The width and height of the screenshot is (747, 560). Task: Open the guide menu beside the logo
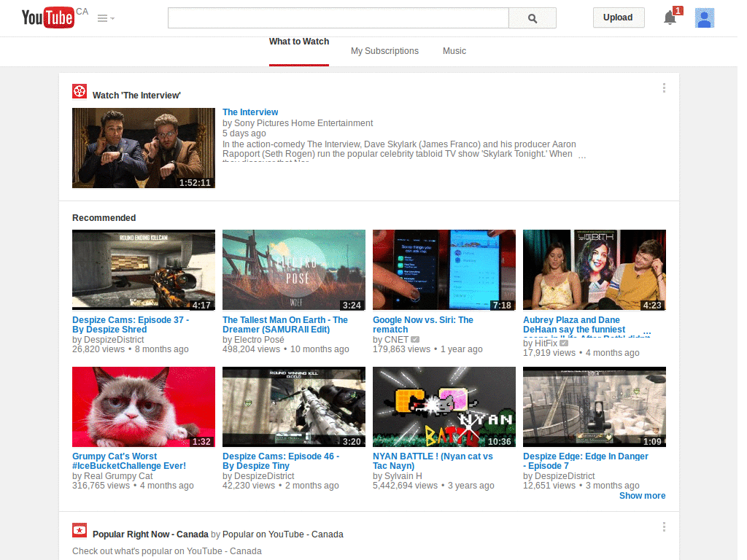coord(106,18)
